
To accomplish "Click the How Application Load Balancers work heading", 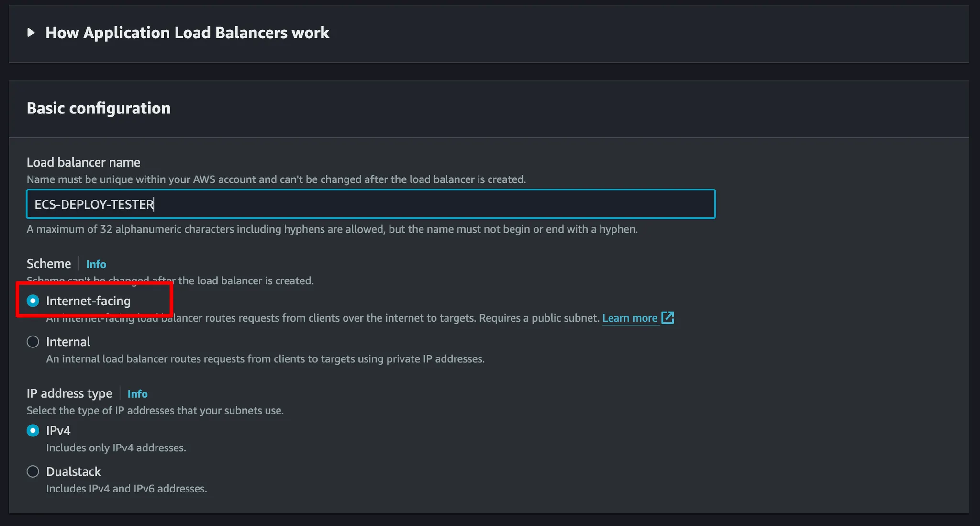I will tap(187, 33).
